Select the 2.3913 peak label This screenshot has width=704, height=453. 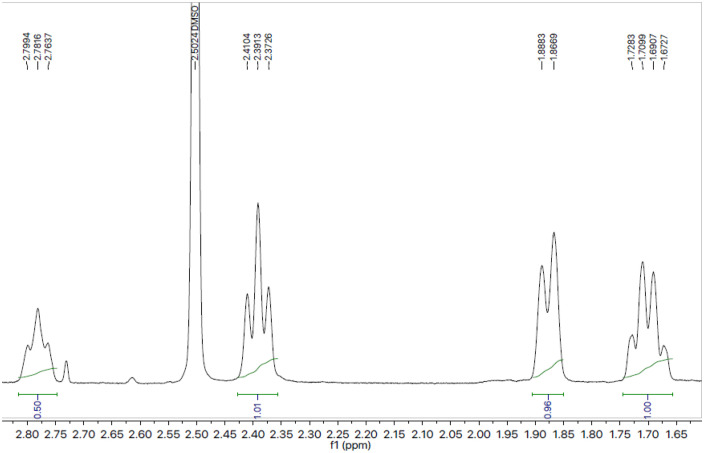(258, 48)
